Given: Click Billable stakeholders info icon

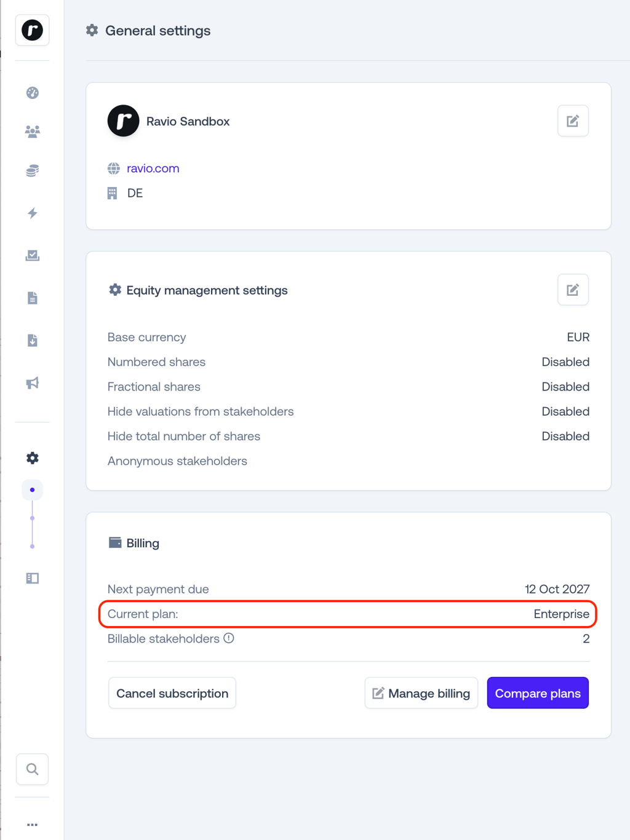Looking at the screenshot, I should pos(229,638).
